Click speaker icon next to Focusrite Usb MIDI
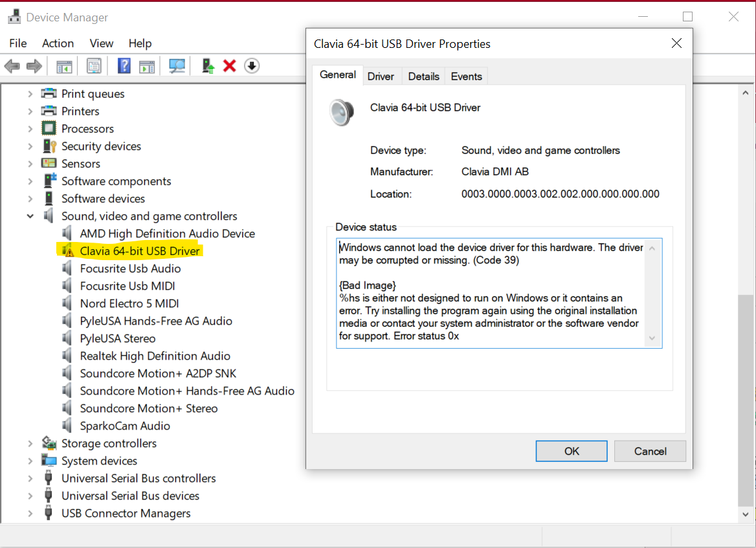 click(67, 285)
